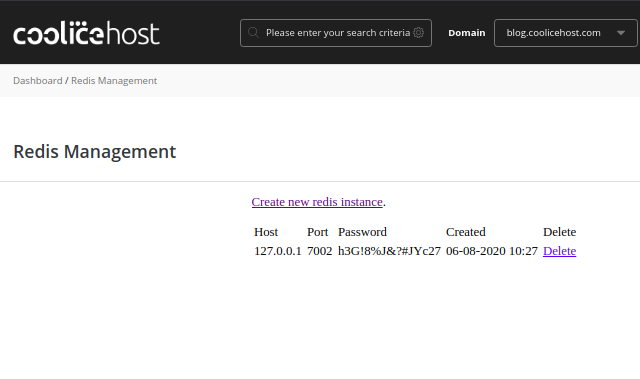
Task: Click the Delete column header
Action: [x=559, y=232]
